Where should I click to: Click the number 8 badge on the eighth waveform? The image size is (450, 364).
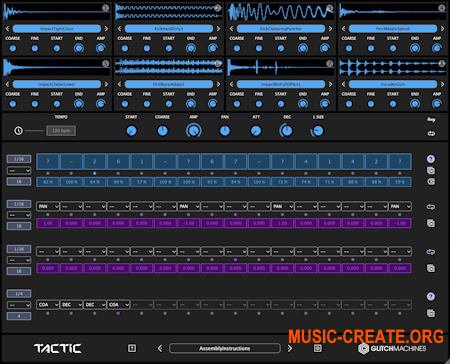tap(442, 63)
